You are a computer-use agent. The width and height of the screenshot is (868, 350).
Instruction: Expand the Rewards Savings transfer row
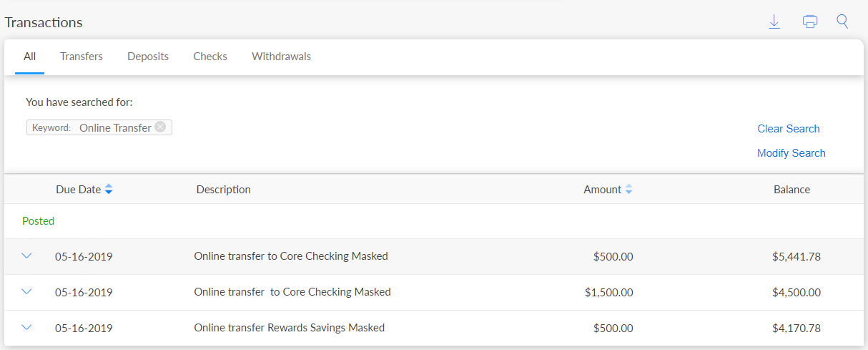pyautogui.click(x=27, y=327)
